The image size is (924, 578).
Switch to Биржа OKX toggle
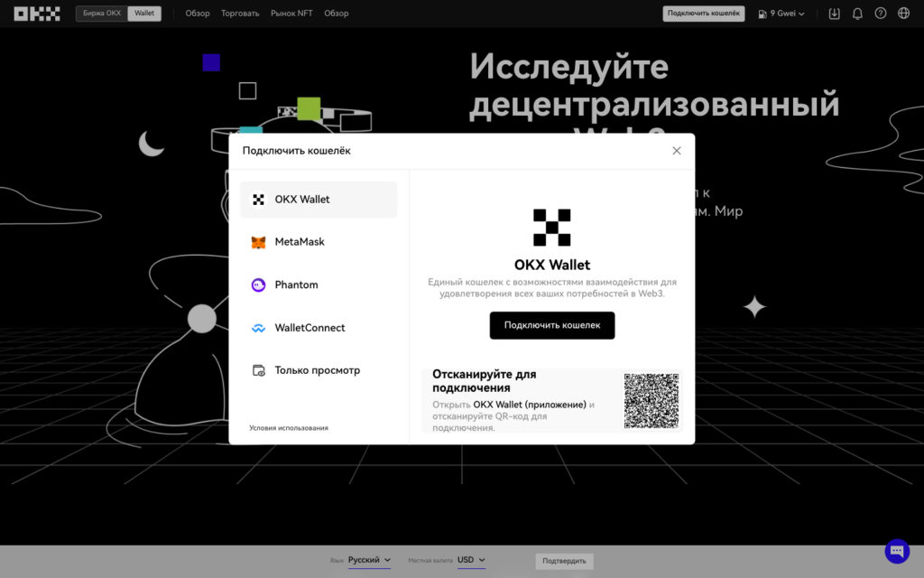(102, 14)
